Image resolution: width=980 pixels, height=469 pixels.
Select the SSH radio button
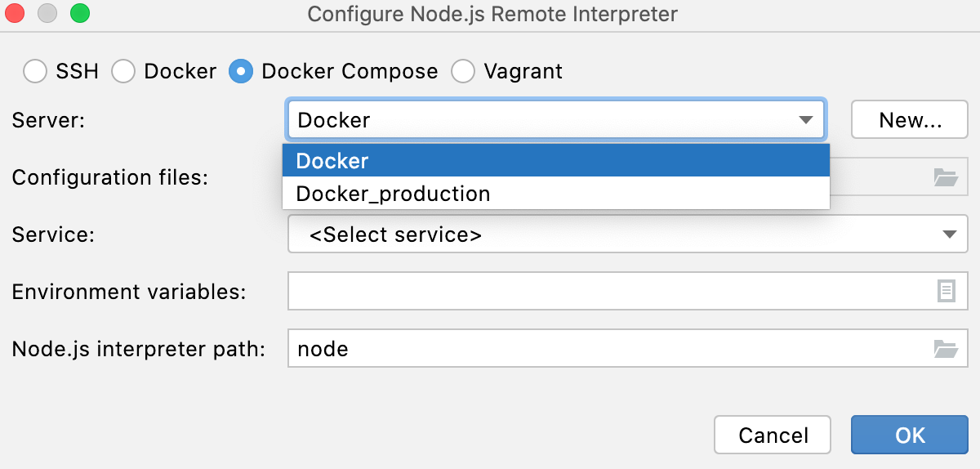[35, 72]
